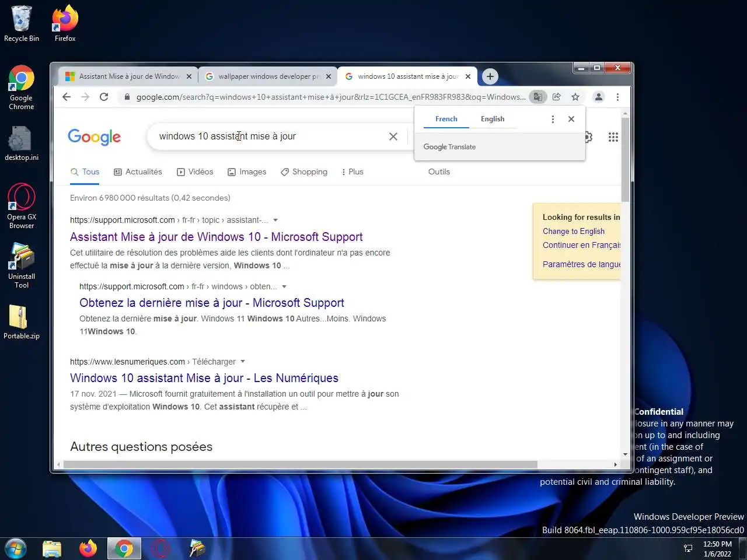Expand dropdown next to lesnumeriques.com URL

pyautogui.click(x=243, y=362)
